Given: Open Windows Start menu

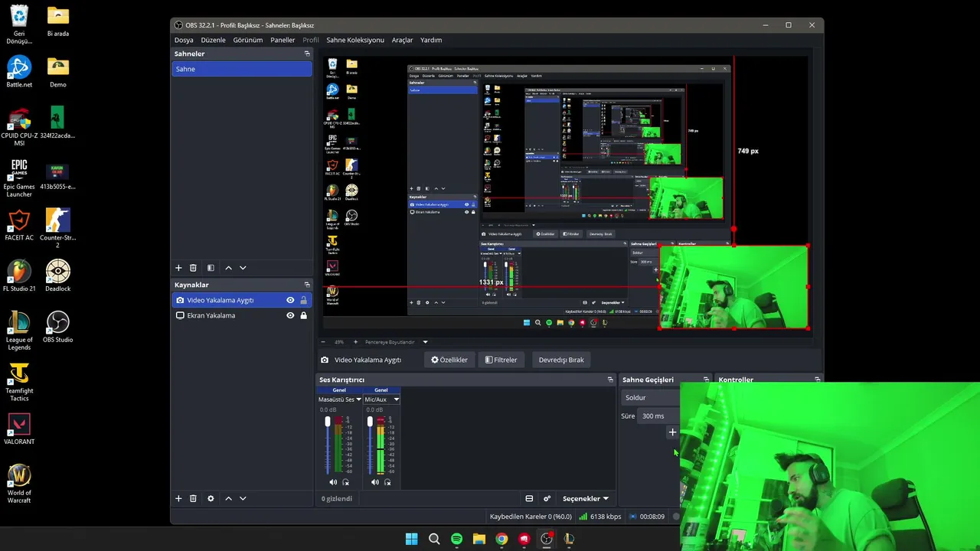Looking at the screenshot, I should [x=411, y=539].
